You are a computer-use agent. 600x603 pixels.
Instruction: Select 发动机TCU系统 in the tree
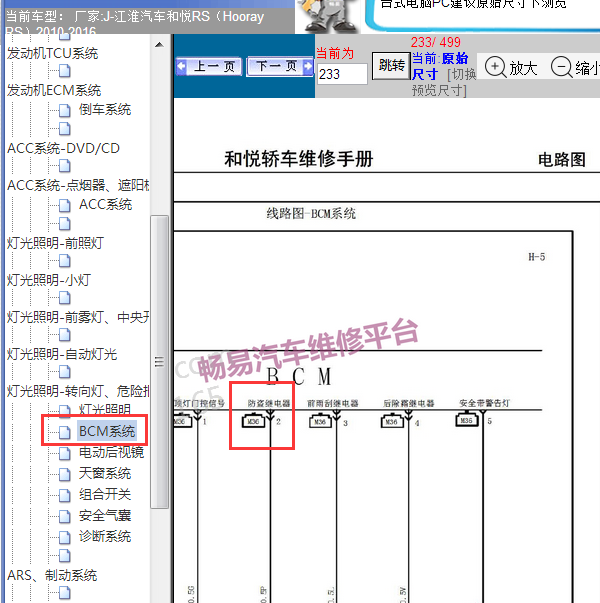click(x=52, y=53)
